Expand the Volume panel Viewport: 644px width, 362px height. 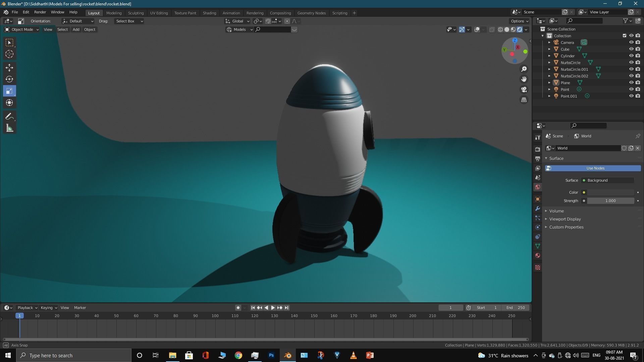pos(556,211)
